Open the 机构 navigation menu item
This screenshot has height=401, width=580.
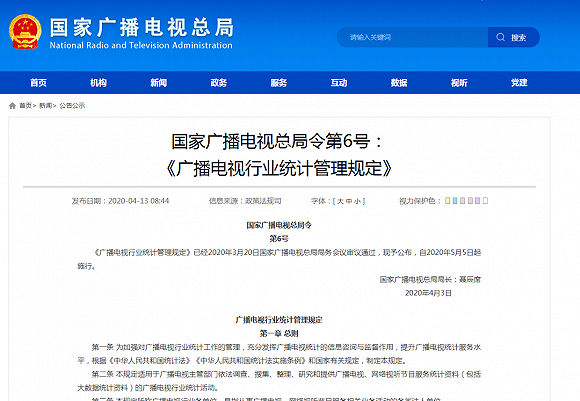point(98,83)
